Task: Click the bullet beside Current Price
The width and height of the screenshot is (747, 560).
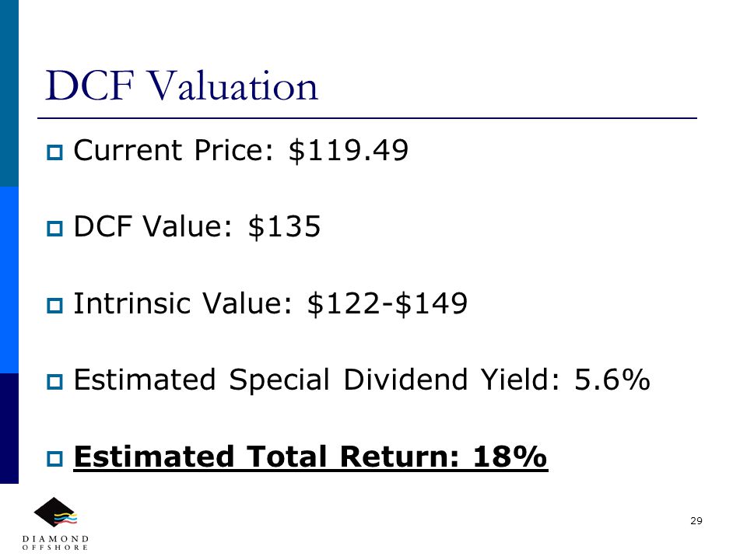Action: 54,152
